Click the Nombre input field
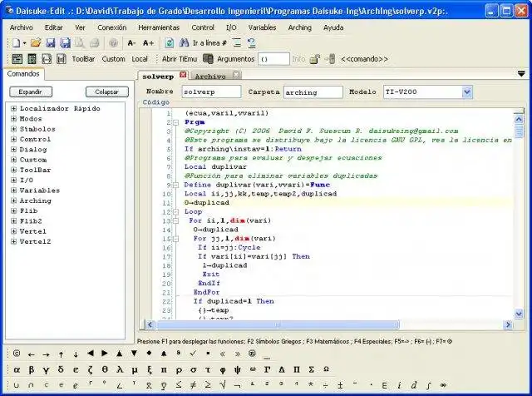Viewport: 532px width, 396px height. coord(211,92)
